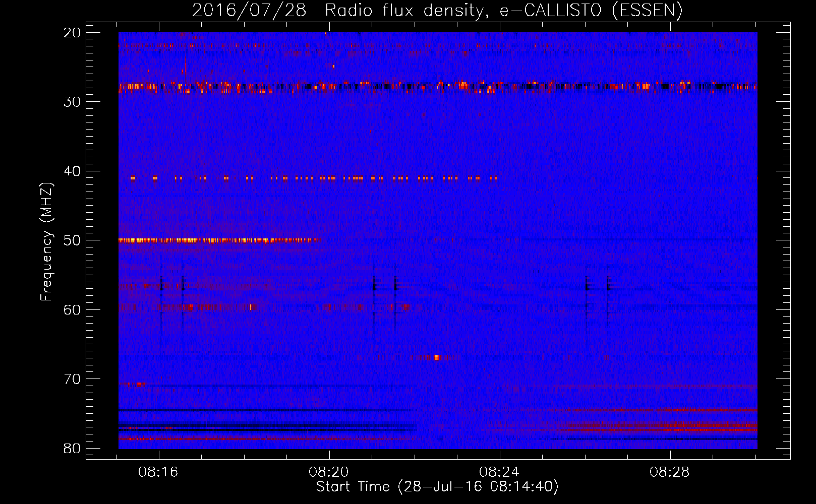The width and height of the screenshot is (816, 504).
Task: Click the bright burst spot near 67 MHz
Action: (437, 357)
